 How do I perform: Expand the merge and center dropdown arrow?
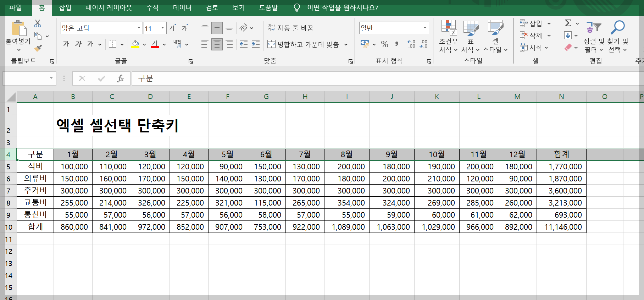[346, 44]
